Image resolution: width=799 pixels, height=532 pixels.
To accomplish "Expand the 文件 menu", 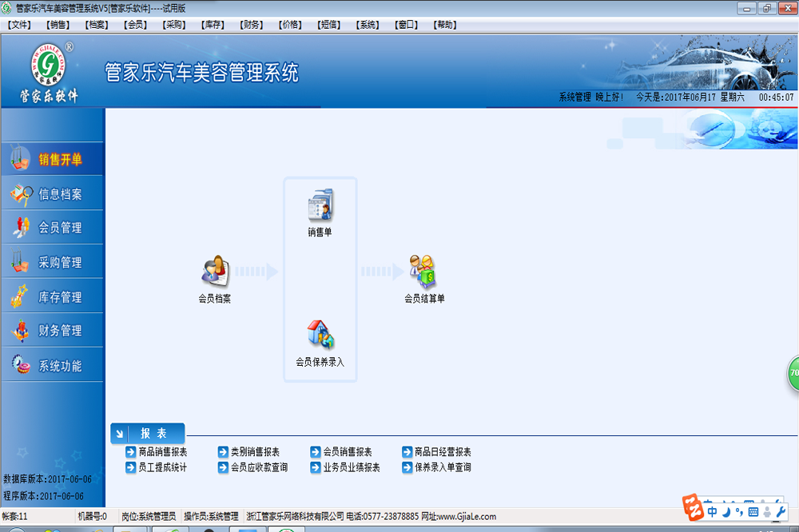I will pyautogui.click(x=18, y=24).
